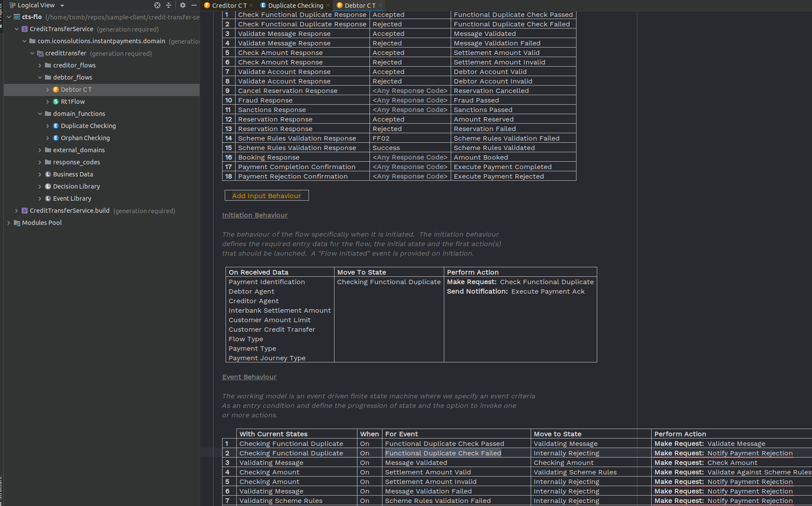Click the Logical View diagram icon
The image size is (812, 506).
pyautogui.click(x=12, y=5)
